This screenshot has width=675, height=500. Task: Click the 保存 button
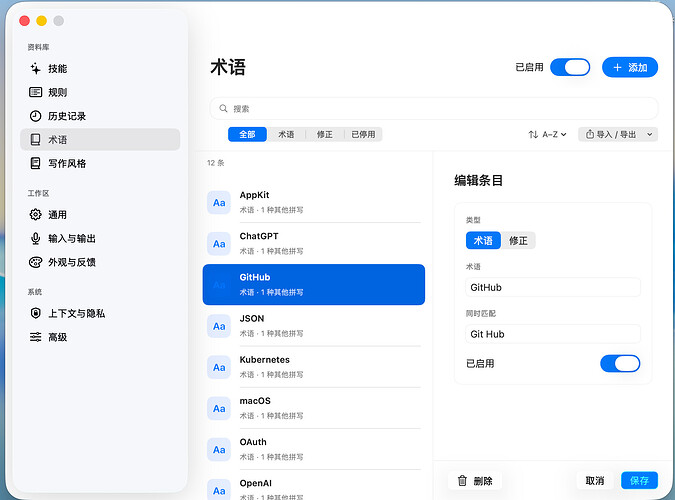tap(639, 480)
